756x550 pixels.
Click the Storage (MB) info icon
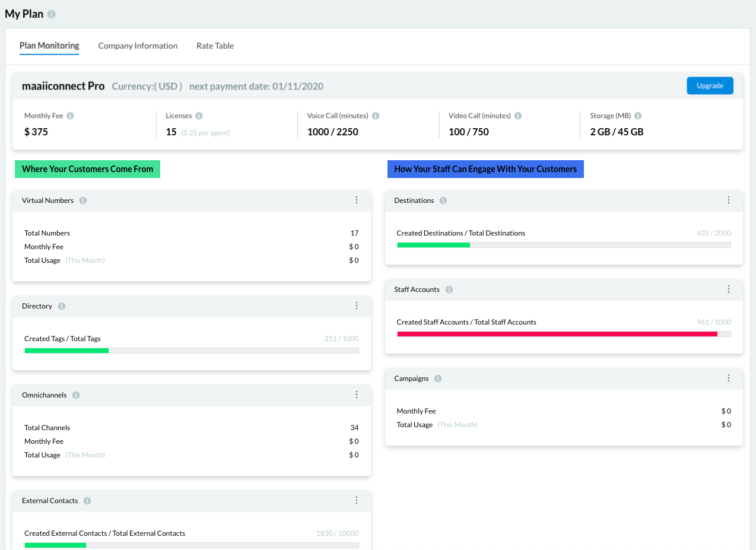coord(638,116)
